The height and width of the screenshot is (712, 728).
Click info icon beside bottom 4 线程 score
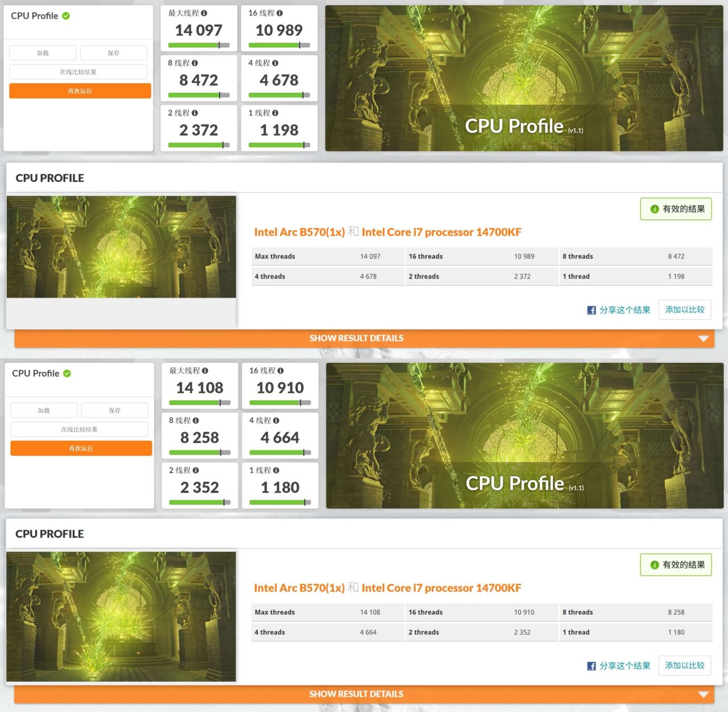tap(276, 420)
